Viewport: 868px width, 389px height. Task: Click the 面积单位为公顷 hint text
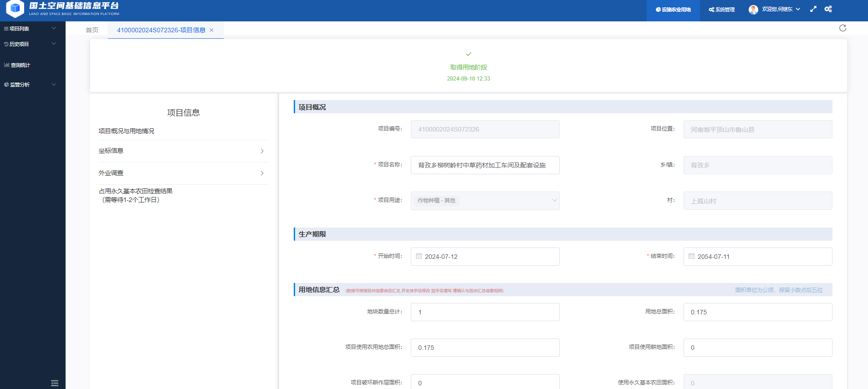(x=779, y=290)
